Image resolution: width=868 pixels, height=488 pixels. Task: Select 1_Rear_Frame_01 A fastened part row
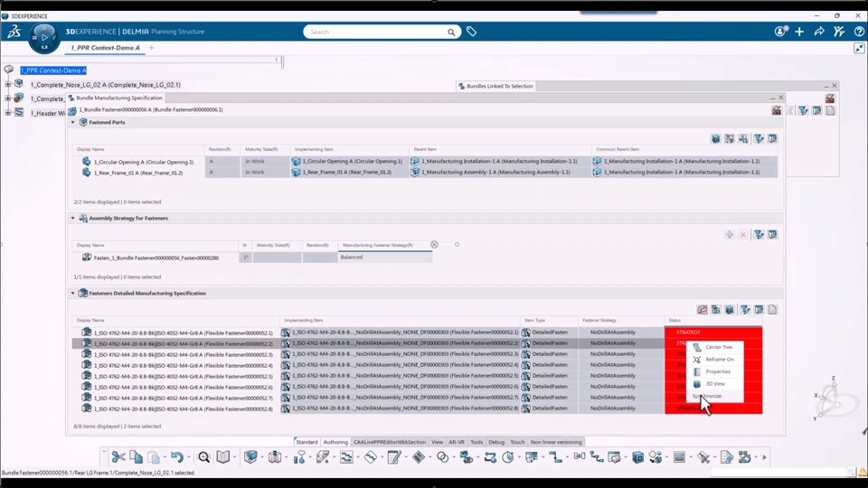(x=425, y=172)
